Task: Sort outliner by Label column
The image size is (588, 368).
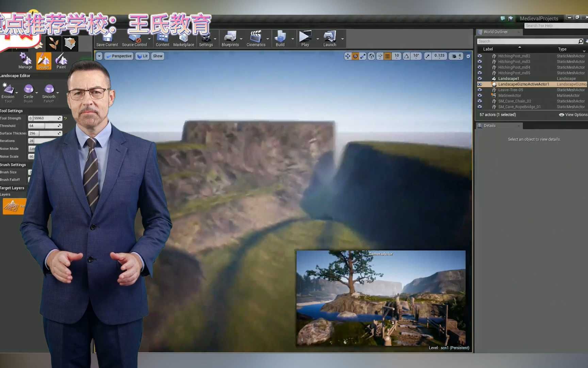Action: (x=488, y=49)
